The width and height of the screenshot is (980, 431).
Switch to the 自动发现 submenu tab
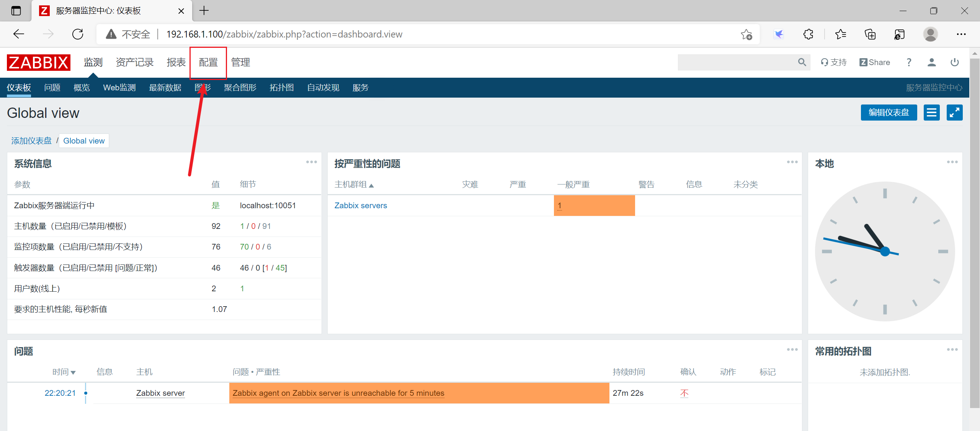pos(323,88)
